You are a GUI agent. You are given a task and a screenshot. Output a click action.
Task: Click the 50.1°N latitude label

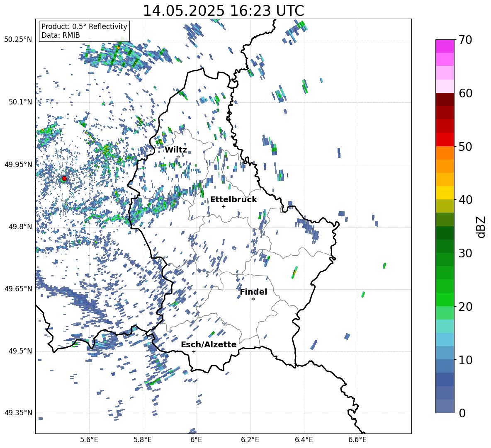20,102
